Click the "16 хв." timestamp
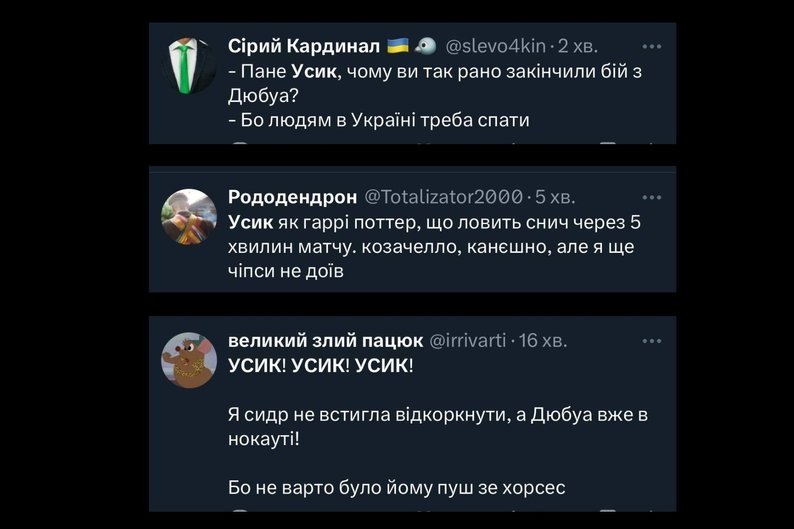Screen dimensions: 794x529 [x=543, y=340]
